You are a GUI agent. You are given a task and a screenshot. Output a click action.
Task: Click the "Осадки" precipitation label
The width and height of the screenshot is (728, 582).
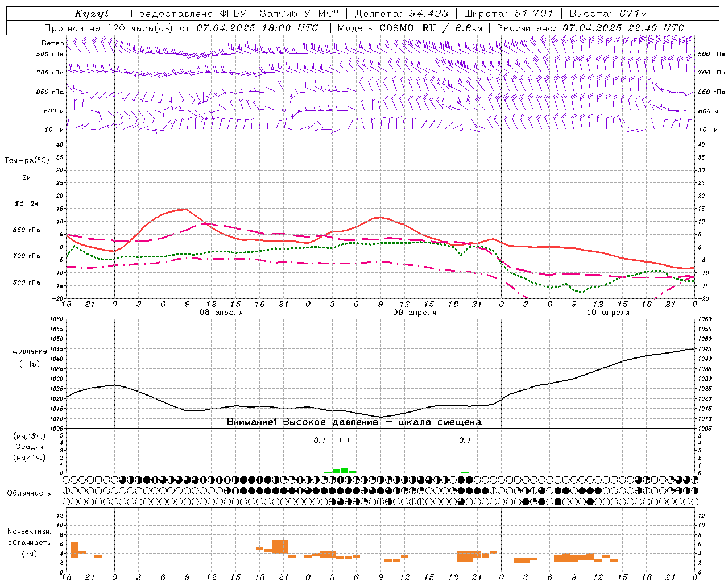point(30,447)
